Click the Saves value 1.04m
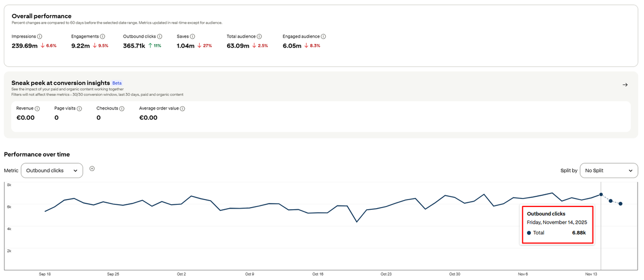 [186, 46]
